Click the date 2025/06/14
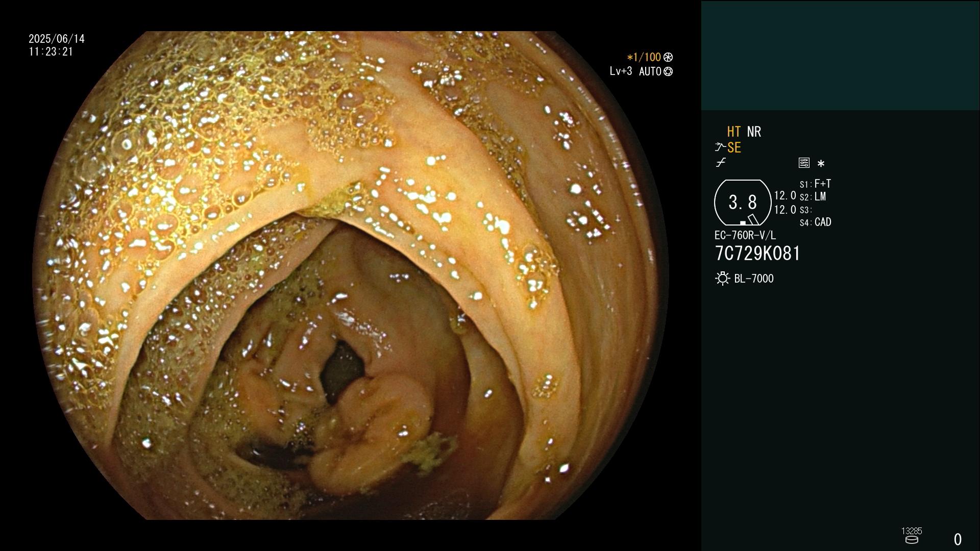Screen dimensions: 980x551 coord(57,39)
